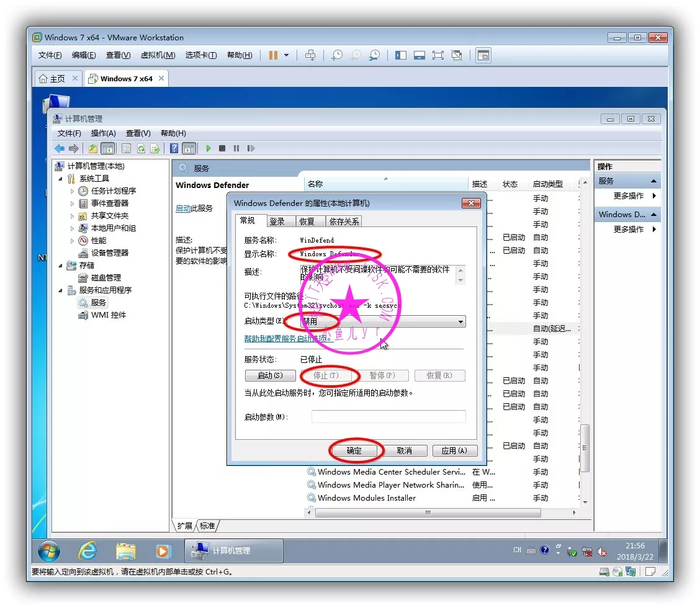Open Internet Explorer from the taskbar
This screenshot has width=700, height=608.
click(87, 551)
